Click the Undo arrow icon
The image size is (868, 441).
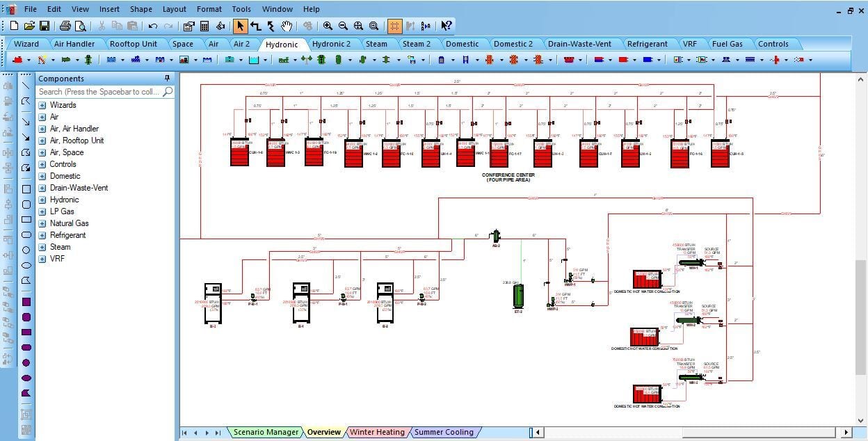(x=153, y=26)
